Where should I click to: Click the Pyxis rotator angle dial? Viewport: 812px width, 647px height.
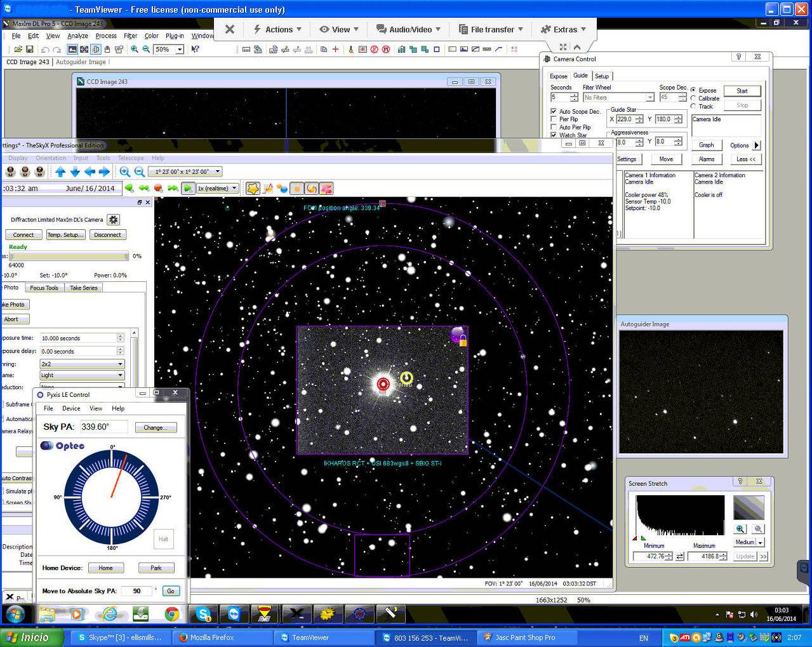click(113, 497)
